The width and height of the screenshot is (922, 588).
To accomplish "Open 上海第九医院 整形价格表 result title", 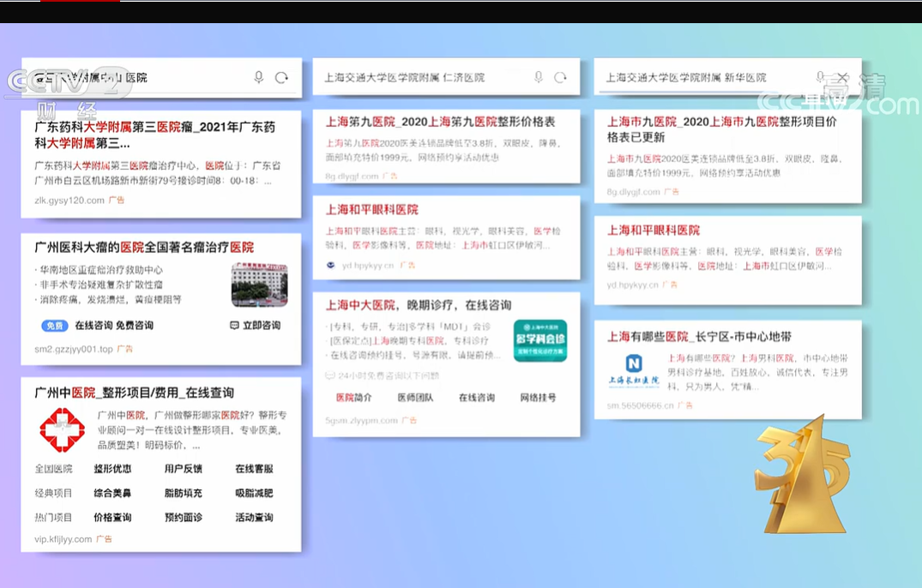I will click(441, 122).
